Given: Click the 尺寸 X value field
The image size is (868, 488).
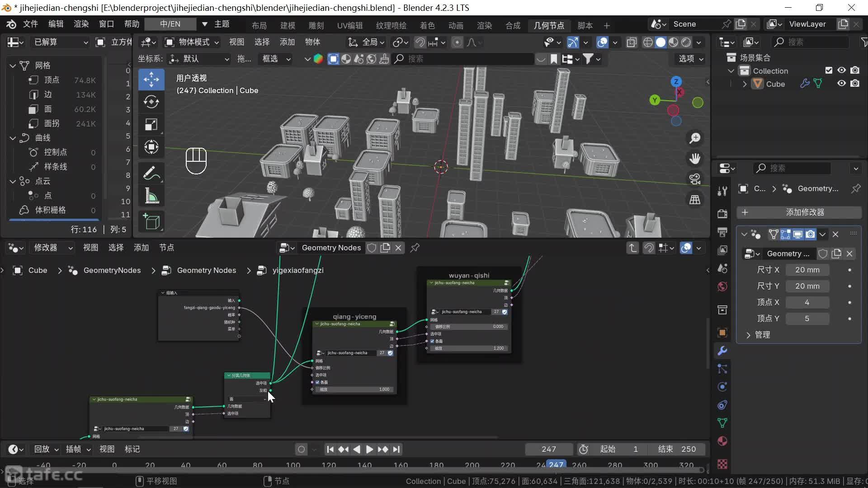Looking at the screenshot, I should tap(807, 270).
